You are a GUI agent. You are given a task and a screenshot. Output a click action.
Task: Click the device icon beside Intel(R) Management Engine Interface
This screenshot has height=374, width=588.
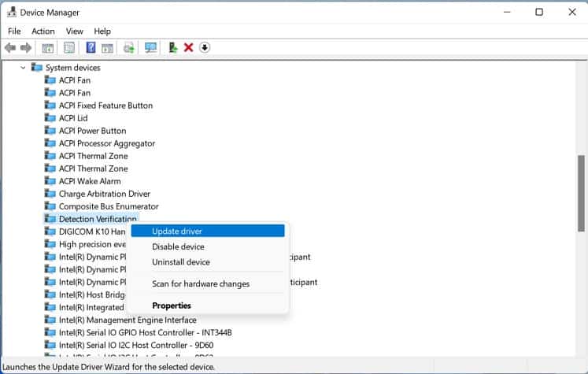50,320
